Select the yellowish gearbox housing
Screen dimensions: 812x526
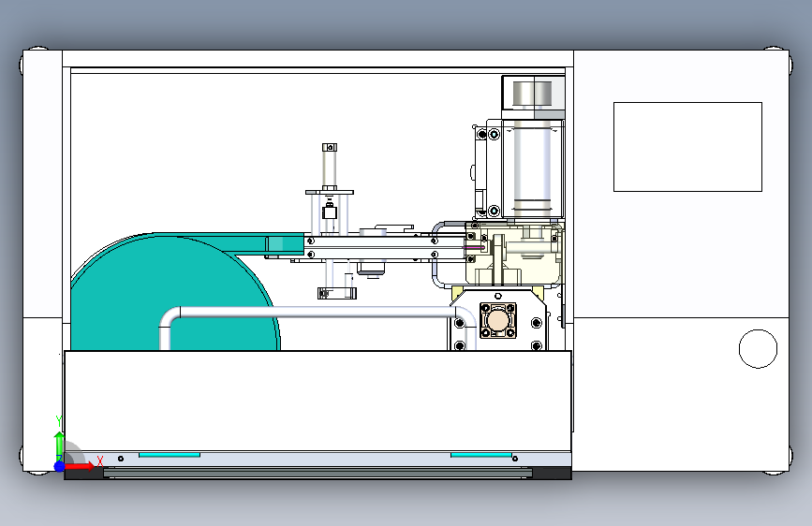click(x=514, y=254)
